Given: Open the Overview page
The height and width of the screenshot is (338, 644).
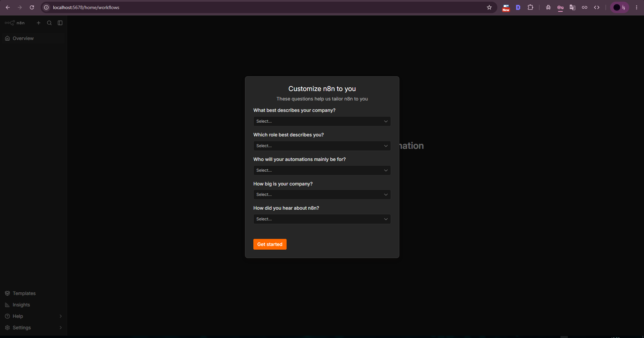Looking at the screenshot, I should (33, 38).
